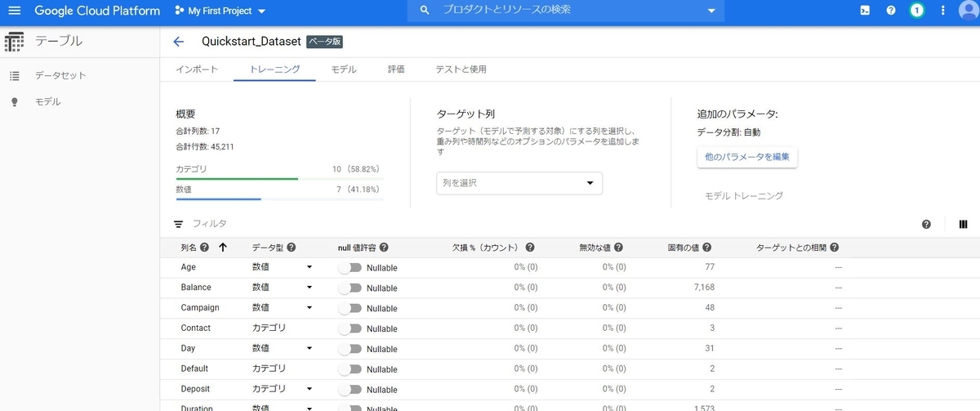
Task: Expand the search bar dropdown arrow
Action: click(710, 11)
